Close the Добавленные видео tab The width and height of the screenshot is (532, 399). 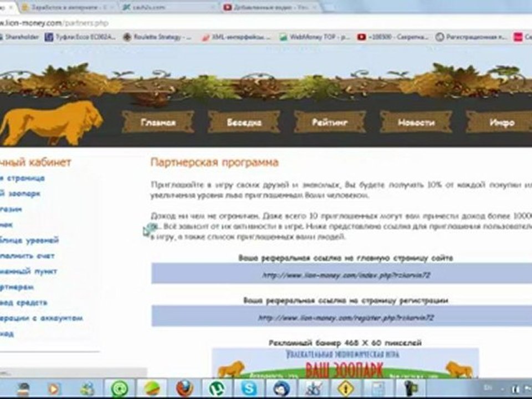pyautogui.click(x=314, y=7)
